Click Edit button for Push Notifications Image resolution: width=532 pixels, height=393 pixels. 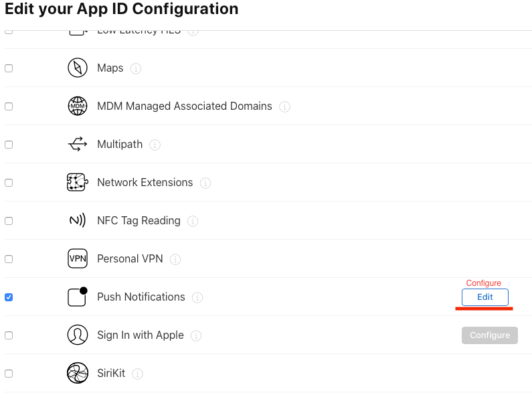coord(485,297)
